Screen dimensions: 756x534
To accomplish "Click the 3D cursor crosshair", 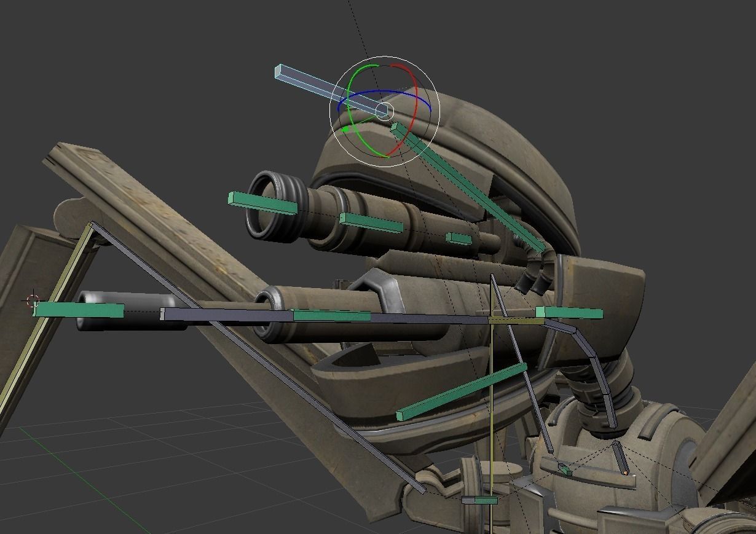I will tap(32, 301).
